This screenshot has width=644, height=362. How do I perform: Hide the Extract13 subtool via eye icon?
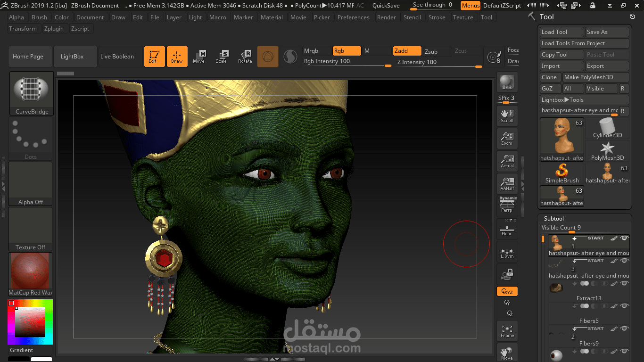625,284
